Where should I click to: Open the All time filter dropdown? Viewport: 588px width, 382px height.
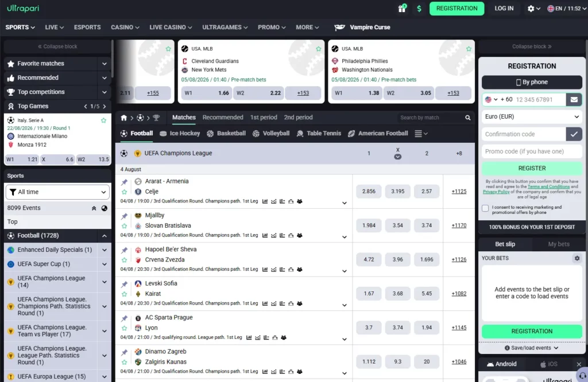click(x=57, y=192)
